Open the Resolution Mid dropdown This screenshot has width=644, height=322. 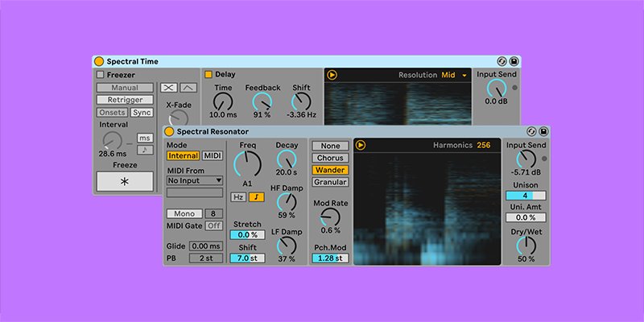(454, 75)
